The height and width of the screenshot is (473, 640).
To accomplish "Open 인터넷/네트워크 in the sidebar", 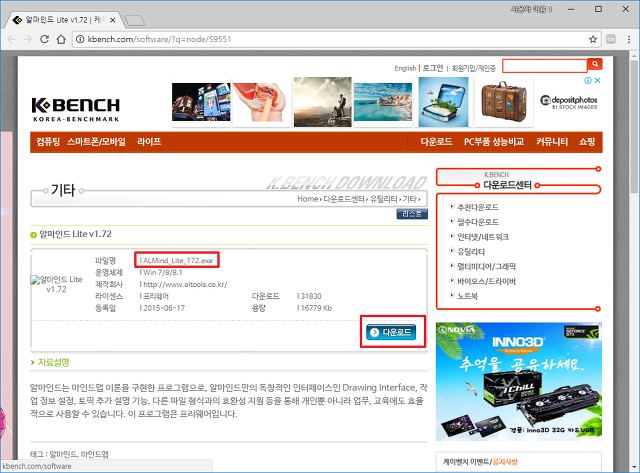I will pos(482,237).
